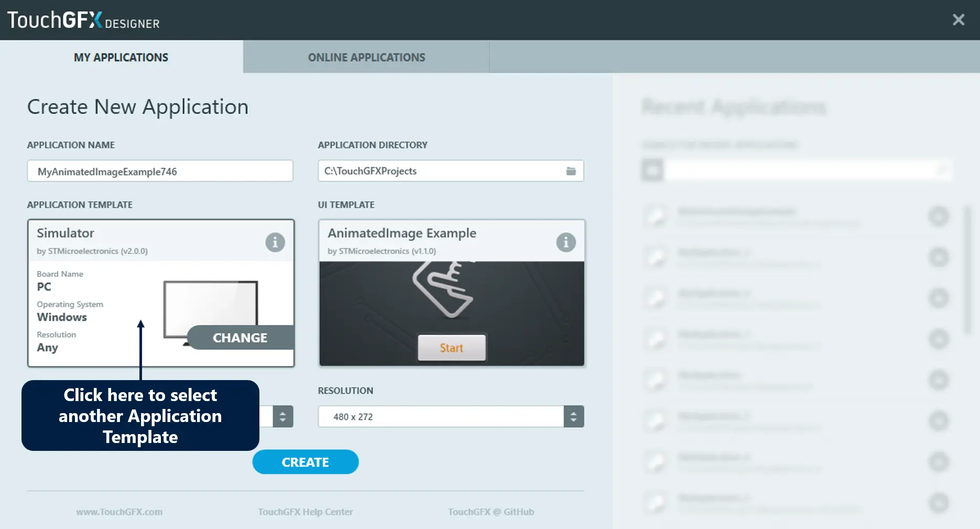Click the Recent Applications scrollbar
This screenshot has width=980, height=529.
[x=967, y=270]
